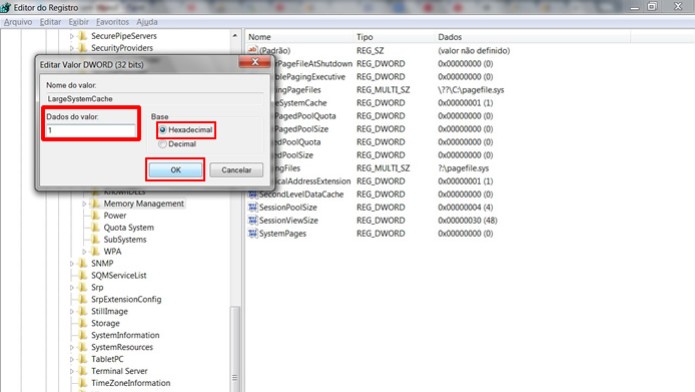Expand the WPA tree node
Screen dimensions: 695x392
coord(84,251)
